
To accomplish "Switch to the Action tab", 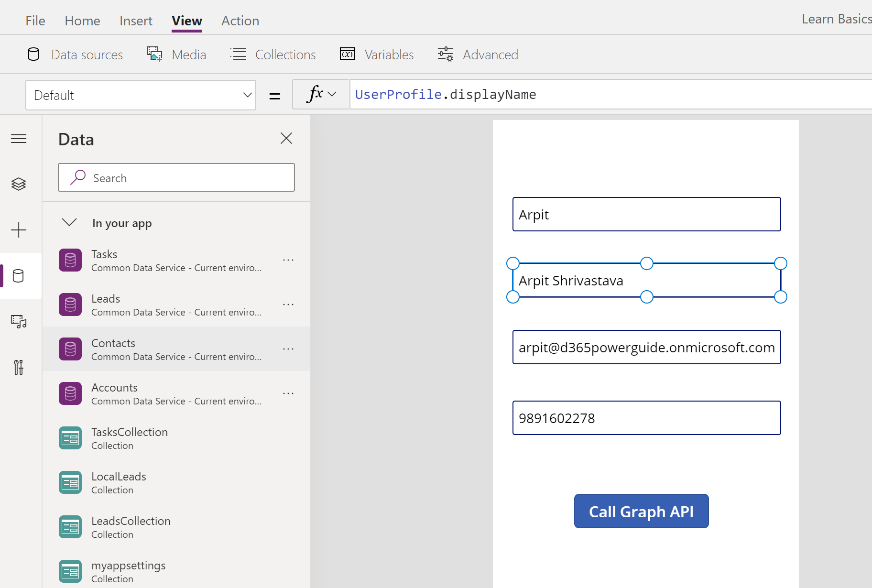I will tap(240, 21).
